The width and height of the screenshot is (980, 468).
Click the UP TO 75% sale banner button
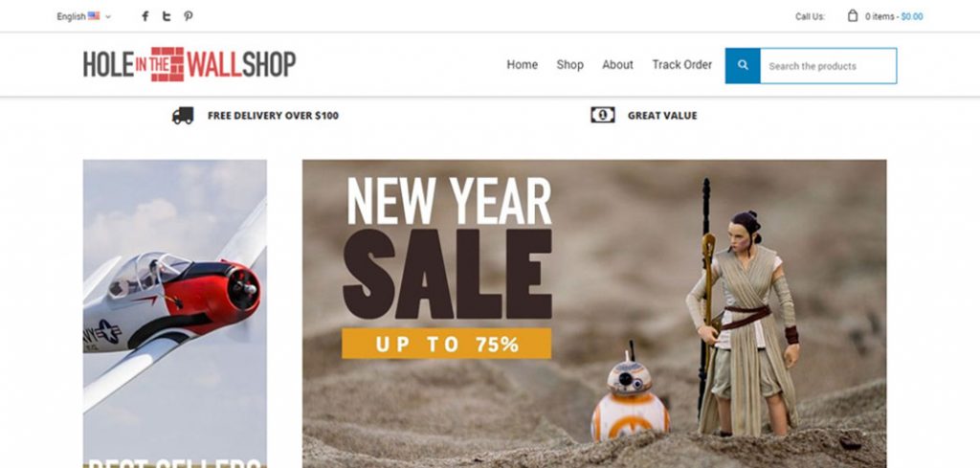click(446, 344)
